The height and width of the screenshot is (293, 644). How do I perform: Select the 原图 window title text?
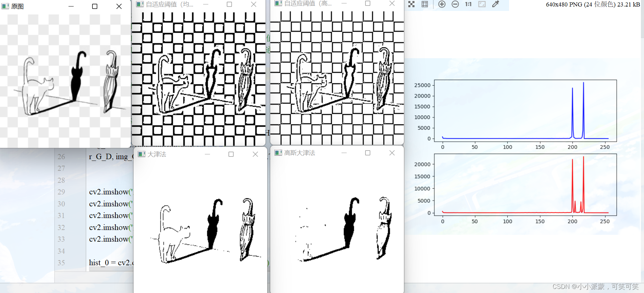click(x=17, y=6)
